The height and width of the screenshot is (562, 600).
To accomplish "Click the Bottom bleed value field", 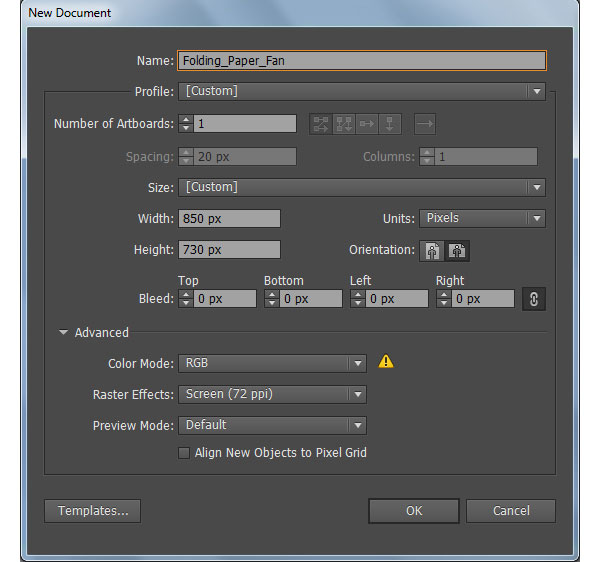I will coord(311,299).
